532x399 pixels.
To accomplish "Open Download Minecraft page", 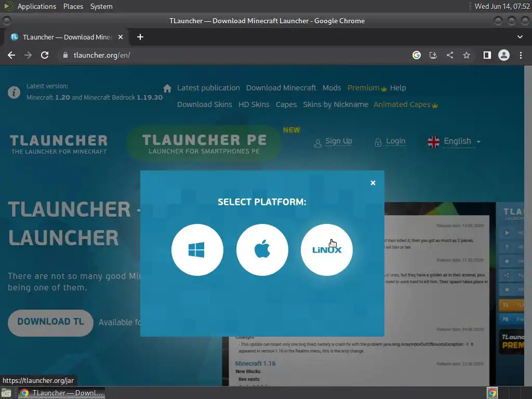I will coord(281,88).
